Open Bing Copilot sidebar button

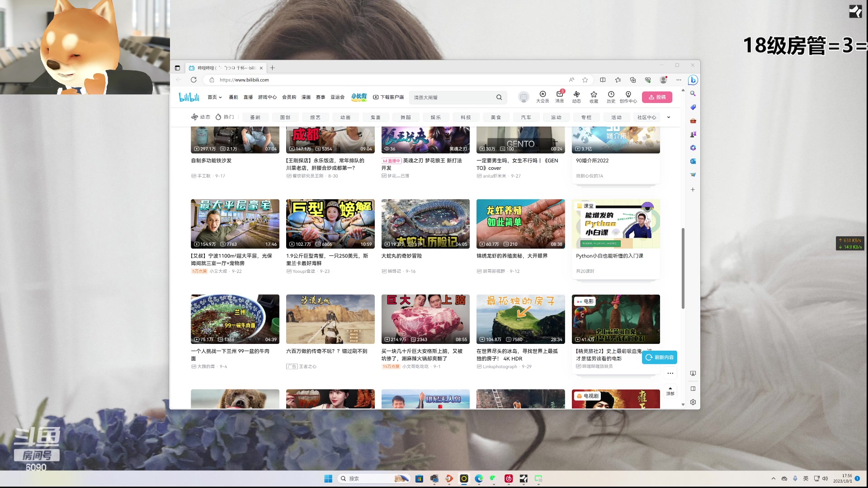click(693, 80)
